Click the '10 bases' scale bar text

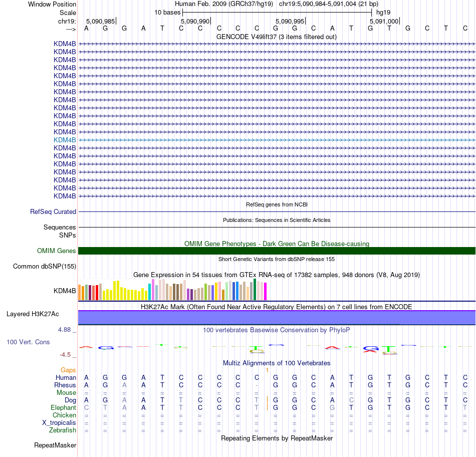[x=167, y=13]
